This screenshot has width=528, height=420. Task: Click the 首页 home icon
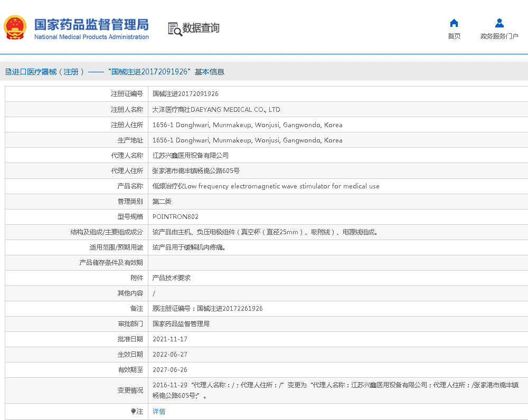coord(454,23)
